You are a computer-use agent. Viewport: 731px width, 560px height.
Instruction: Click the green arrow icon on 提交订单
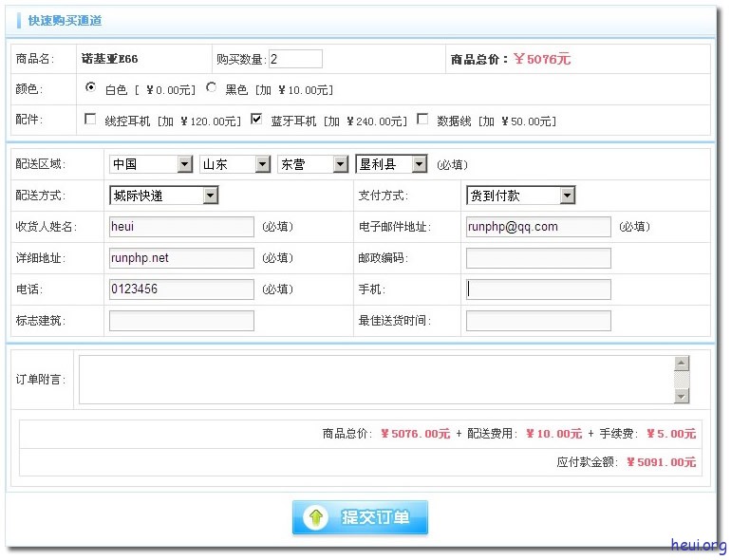pyautogui.click(x=315, y=517)
